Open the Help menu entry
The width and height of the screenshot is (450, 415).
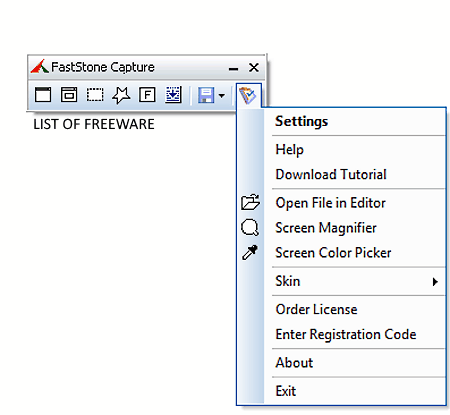[x=355, y=149]
